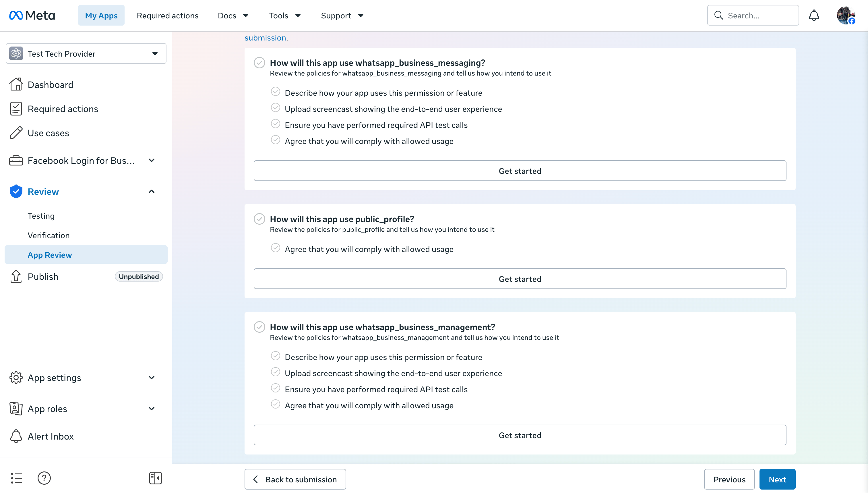868x493 pixels.
Task: Click the Facebook Login briefcase icon
Action: 16,161
